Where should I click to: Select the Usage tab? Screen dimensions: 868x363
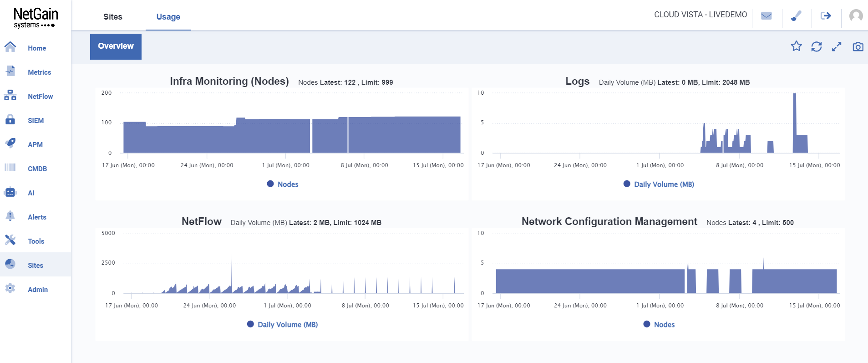click(168, 17)
